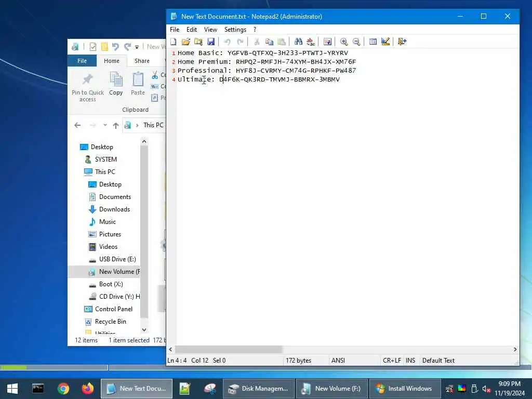Go back in Explorer navigation

[77, 125]
